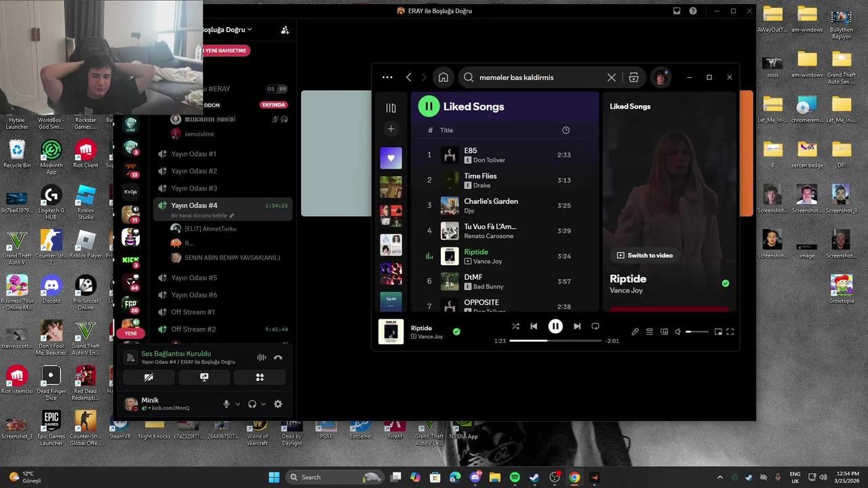This screenshot has width=868, height=488.
Task: Open Spotify from Windows taskbar
Action: (515, 477)
